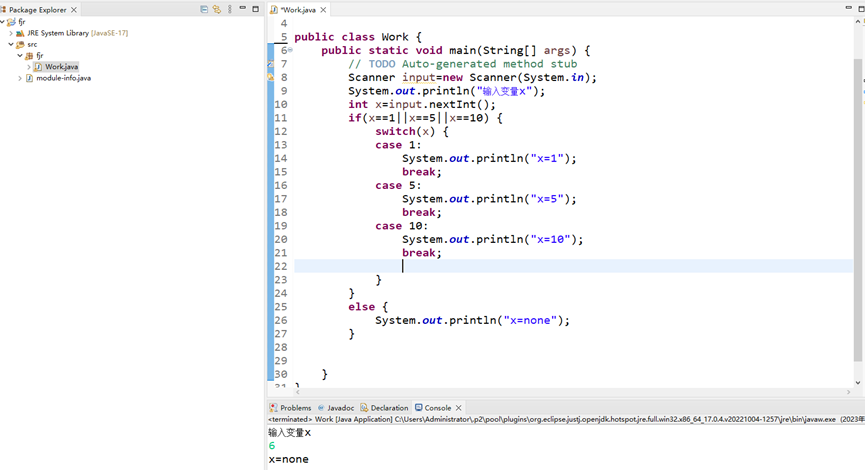The image size is (865, 470).
Task: Click the green console input "6"
Action: point(271,446)
